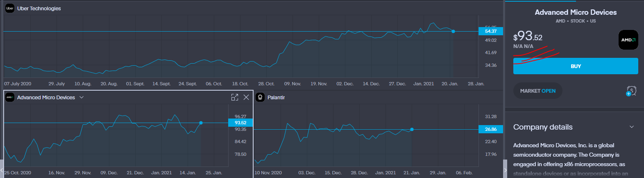Click the left collapse arrow at chart edge

[x=2, y=169]
